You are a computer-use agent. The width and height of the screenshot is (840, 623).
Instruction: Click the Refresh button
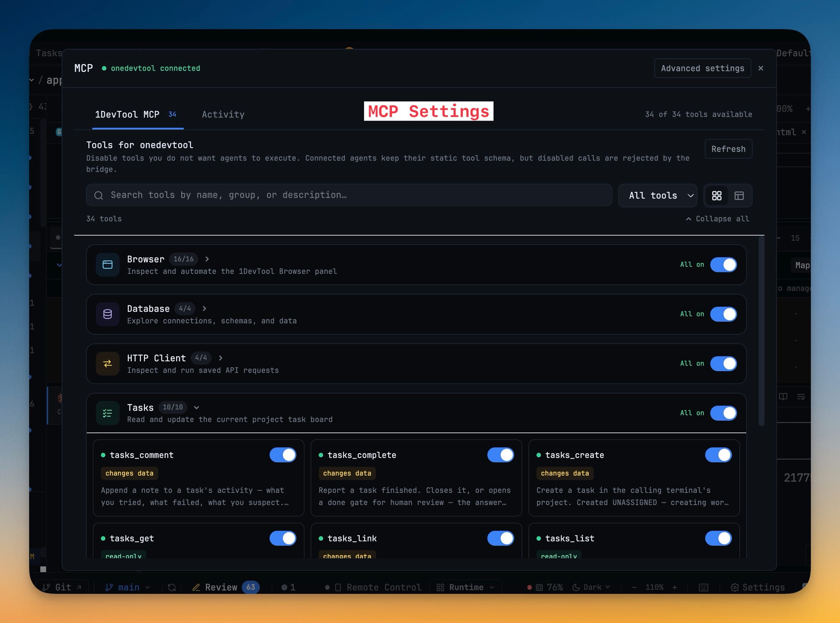[728, 149]
